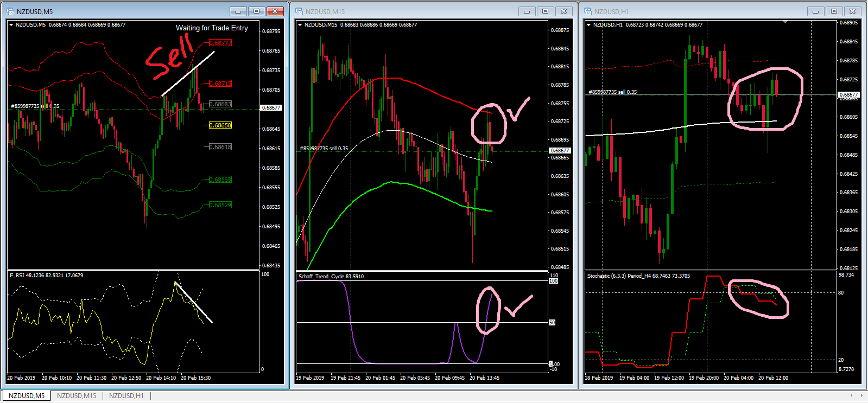Switch to the NZDUSD,M15 bottom tab
This screenshot has height=403, width=868.
click(x=77, y=396)
